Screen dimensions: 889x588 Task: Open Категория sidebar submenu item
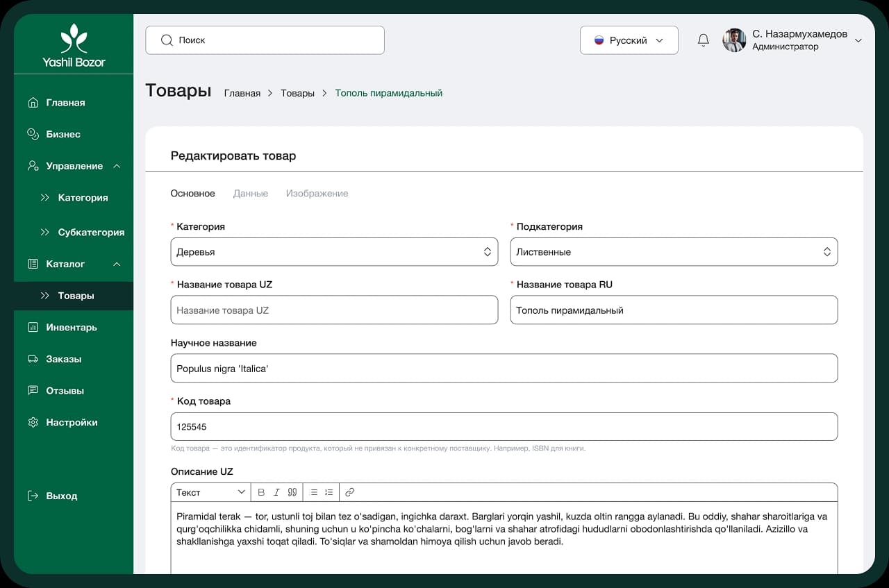83,198
